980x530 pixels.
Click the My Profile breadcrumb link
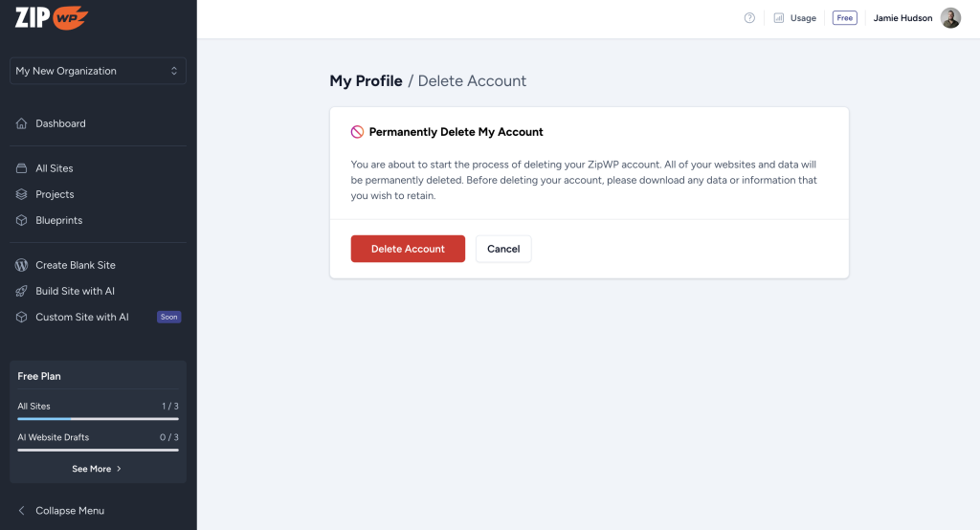(x=366, y=81)
